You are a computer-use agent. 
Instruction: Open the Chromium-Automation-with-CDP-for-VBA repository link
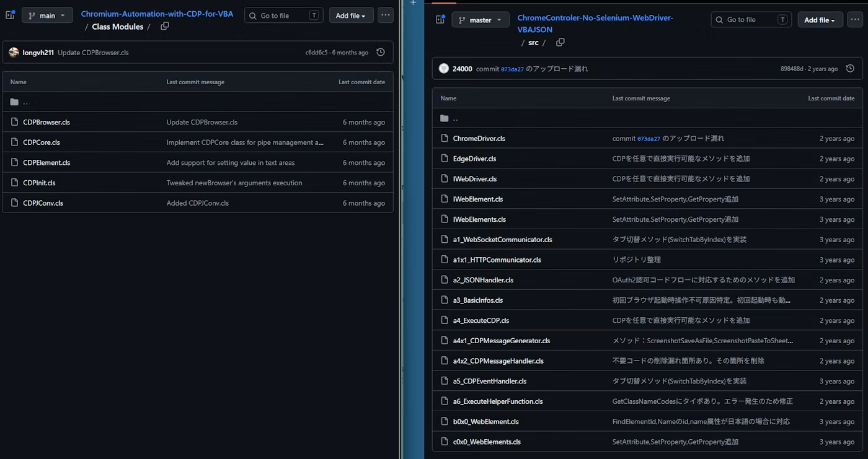(x=157, y=14)
